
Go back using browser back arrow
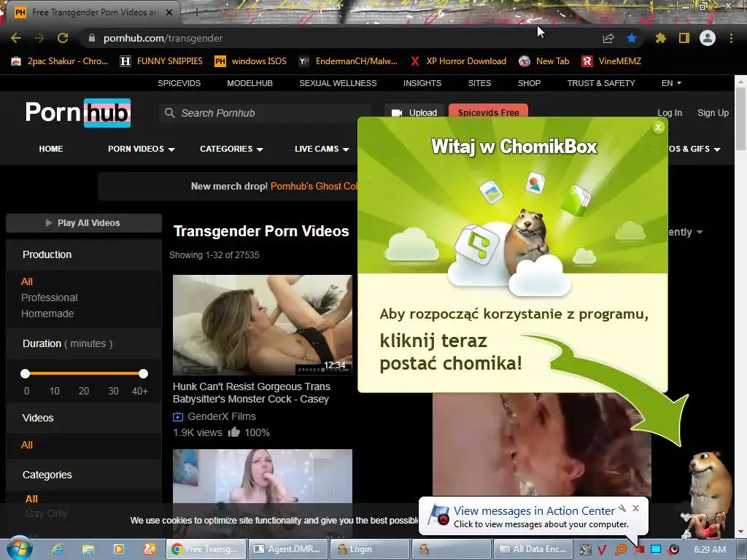(x=16, y=38)
